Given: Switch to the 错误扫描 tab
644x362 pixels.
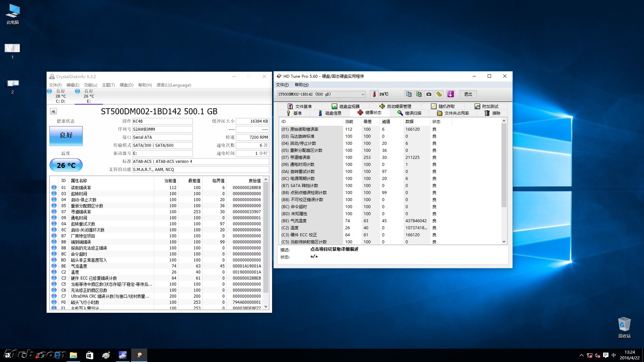Looking at the screenshot, I should point(409,113).
